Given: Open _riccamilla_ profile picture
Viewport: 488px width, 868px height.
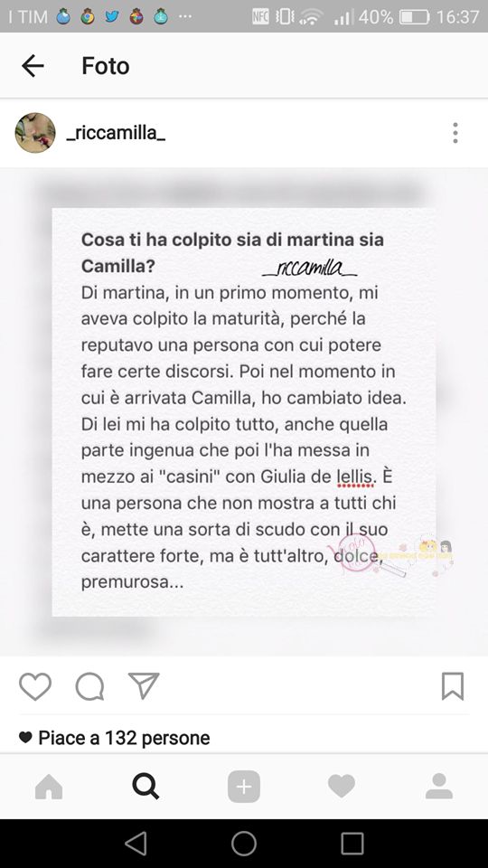Looking at the screenshot, I should click(x=35, y=133).
